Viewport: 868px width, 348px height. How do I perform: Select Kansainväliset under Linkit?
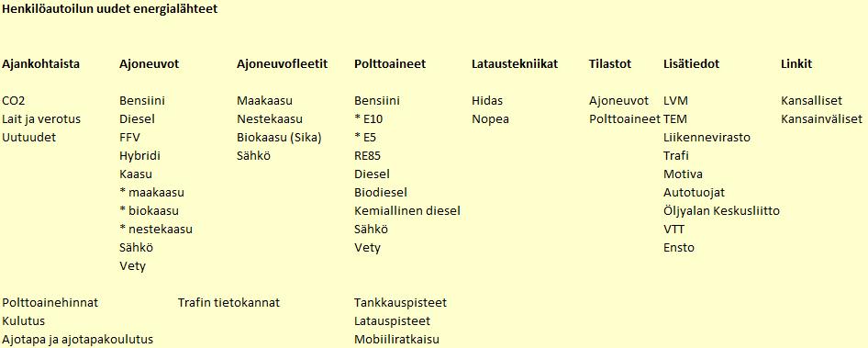pos(821,119)
